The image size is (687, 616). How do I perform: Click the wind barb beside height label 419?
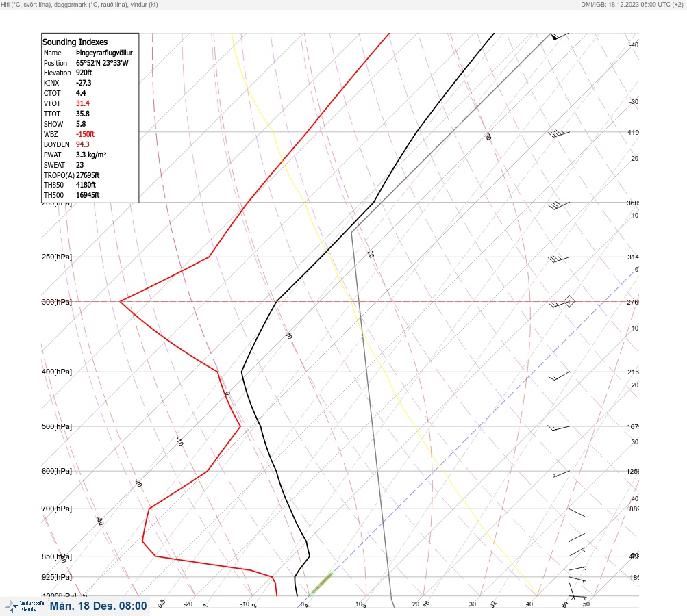[559, 134]
